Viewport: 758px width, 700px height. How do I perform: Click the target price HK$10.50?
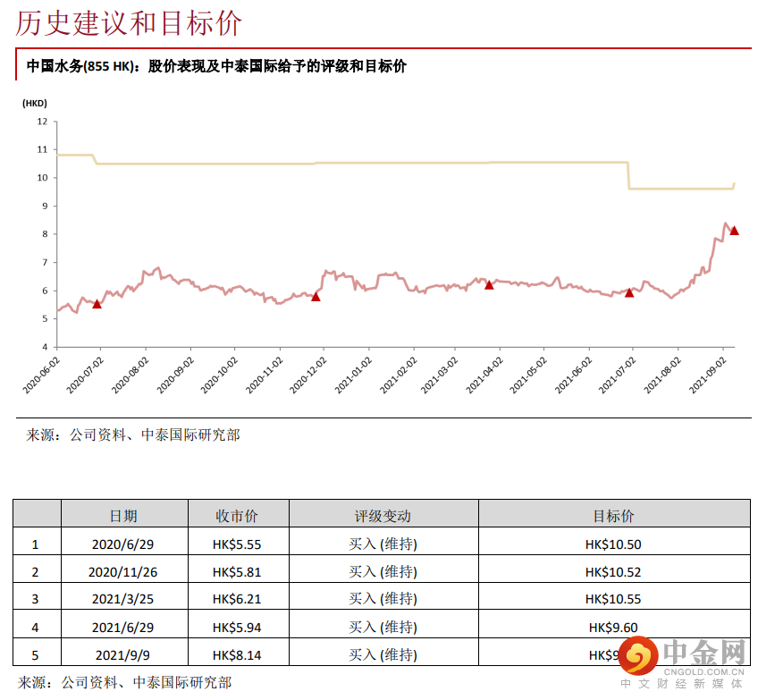click(x=613, y=544)
